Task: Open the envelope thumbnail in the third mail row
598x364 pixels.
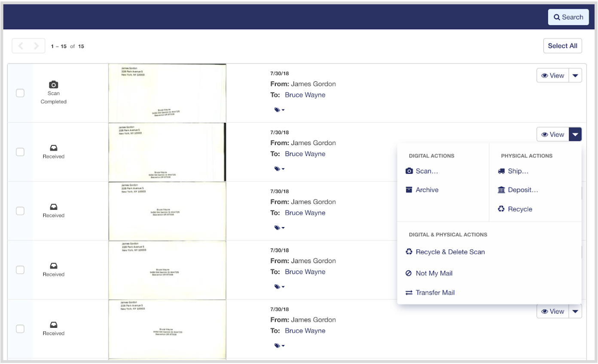Action: pos(167,211)
